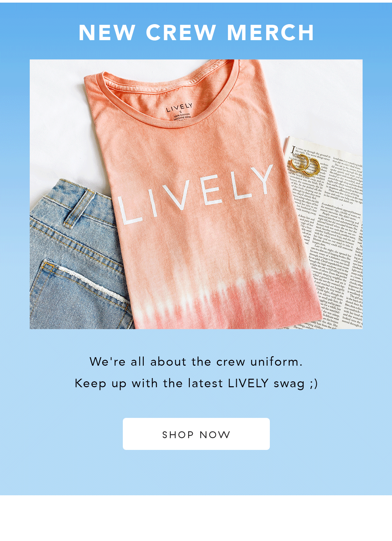392x541 pixels.
Task: Click the LIVELY neck label inside collar
Action: pos(179,108)
